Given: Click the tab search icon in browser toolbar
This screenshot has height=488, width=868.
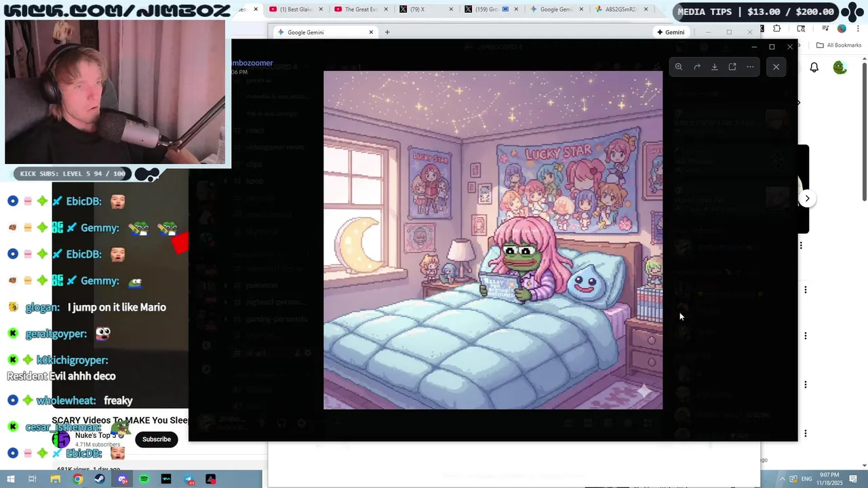Looking at the screenshot, I should pos(801,28).
